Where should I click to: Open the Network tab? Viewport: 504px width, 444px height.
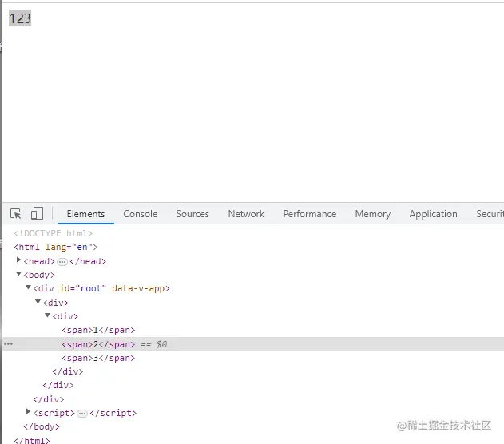246,214
